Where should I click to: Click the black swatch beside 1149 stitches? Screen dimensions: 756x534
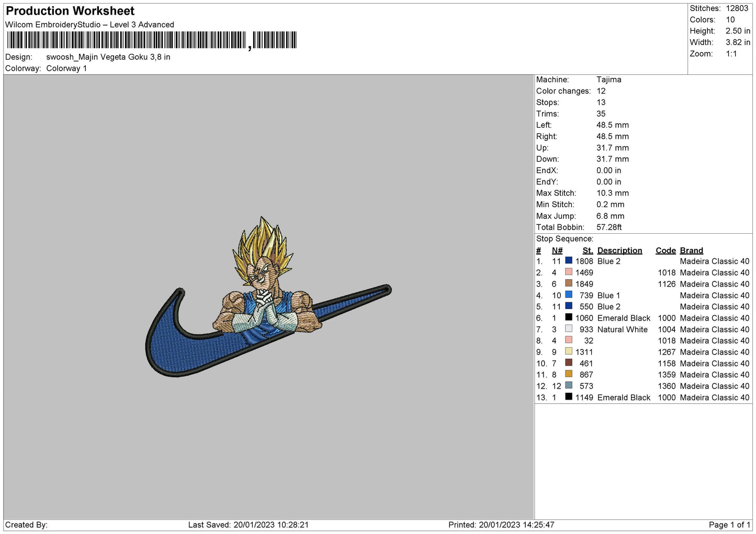pos(568,396)
